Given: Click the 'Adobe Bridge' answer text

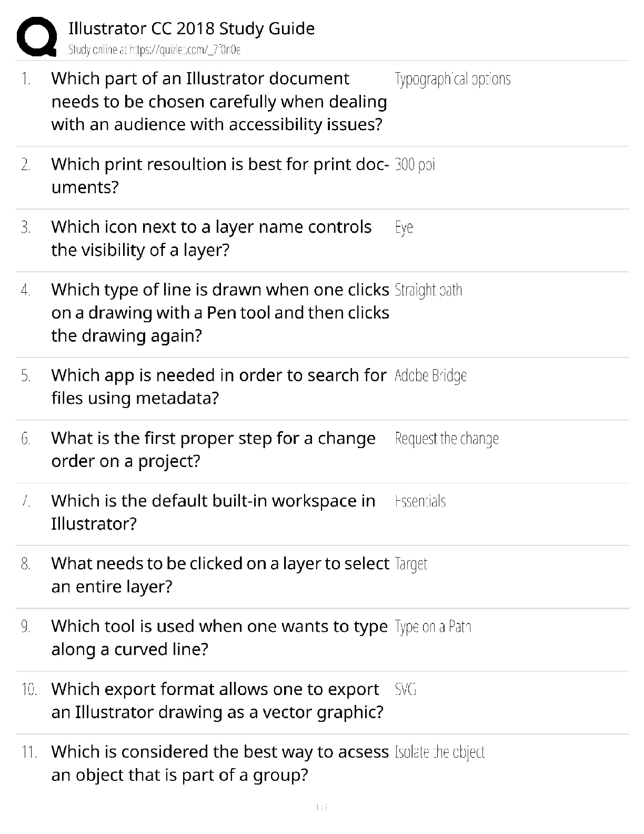Looking at the screenshot, I should coord(430,375).
